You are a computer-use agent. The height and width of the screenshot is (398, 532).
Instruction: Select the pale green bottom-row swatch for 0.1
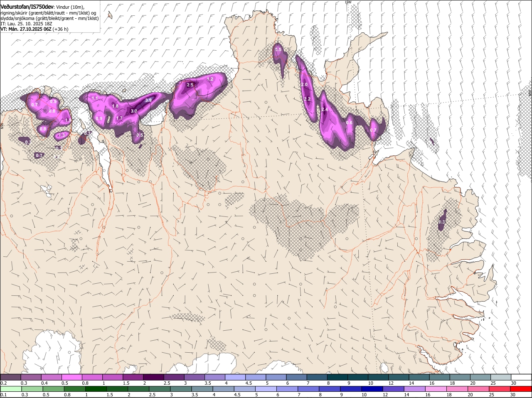point(11,389)
